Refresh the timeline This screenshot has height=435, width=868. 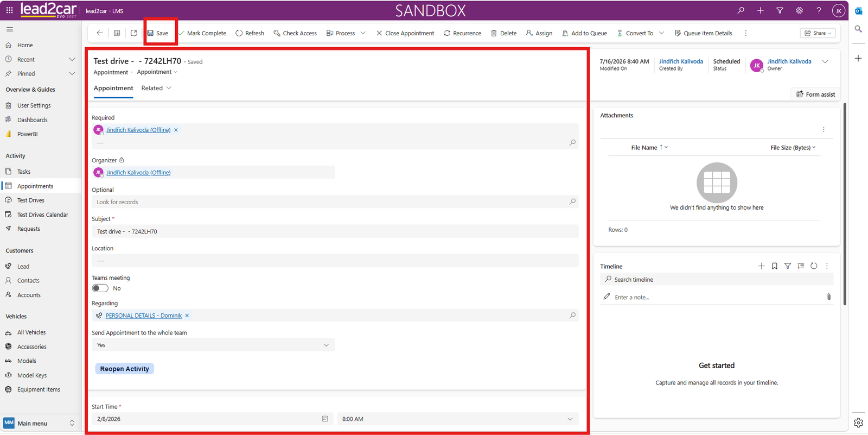point(814,266)
